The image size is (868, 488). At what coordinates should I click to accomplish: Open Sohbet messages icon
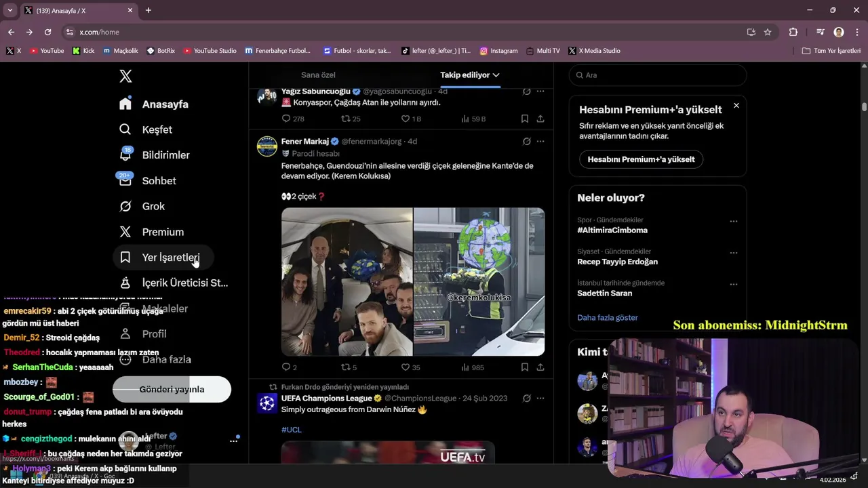coord(125,180)
